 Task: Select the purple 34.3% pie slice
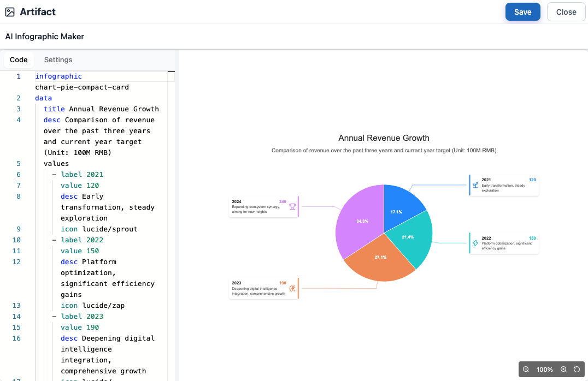pyautogui.click(x=358, y=221)
